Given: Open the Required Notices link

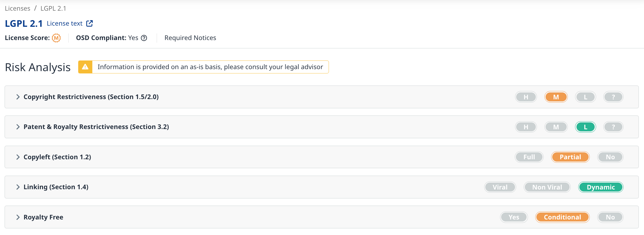Looking at the screenshot, I should [190, 38].
